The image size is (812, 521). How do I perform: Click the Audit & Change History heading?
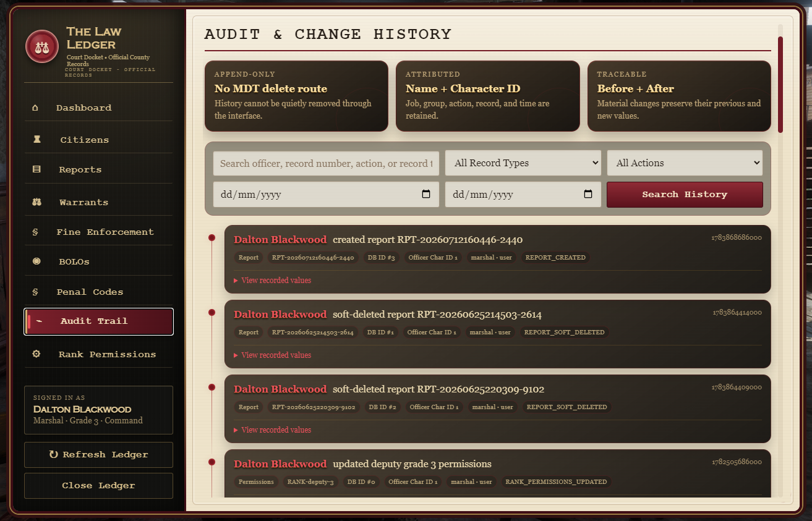328,34
